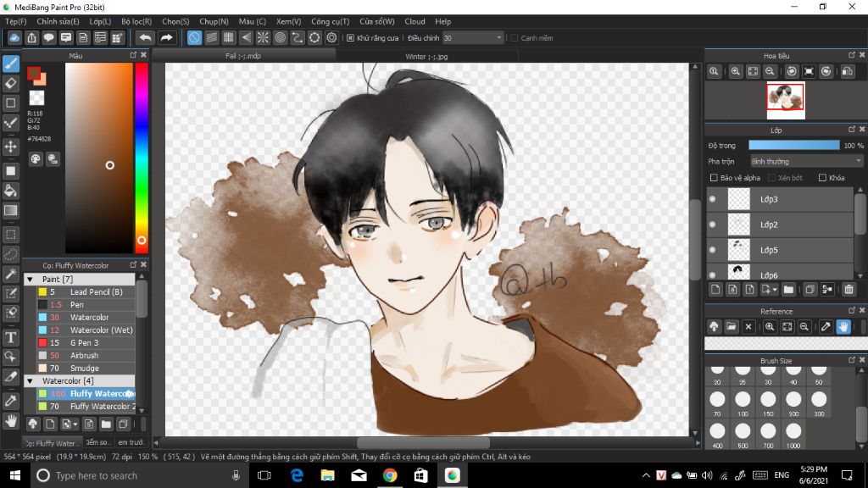Click the Undo arrow in toolbar

(145, 37)
